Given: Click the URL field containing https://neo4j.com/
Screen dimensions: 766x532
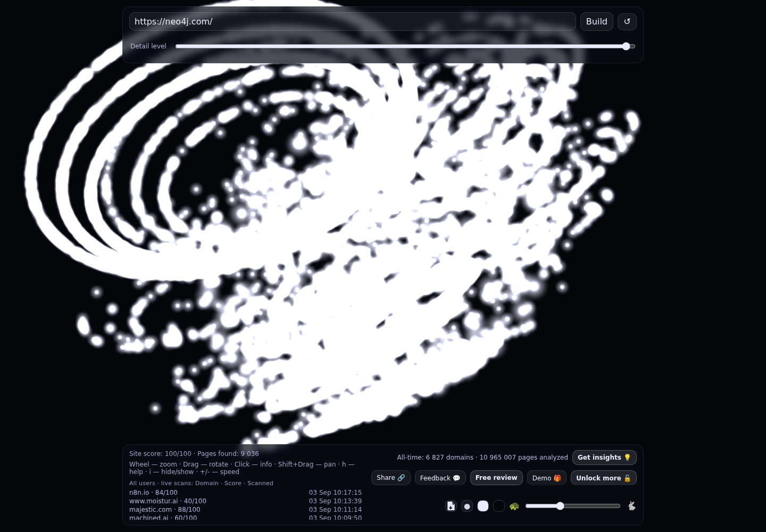Looking at the screenshot, I should [x=353, y=22].
